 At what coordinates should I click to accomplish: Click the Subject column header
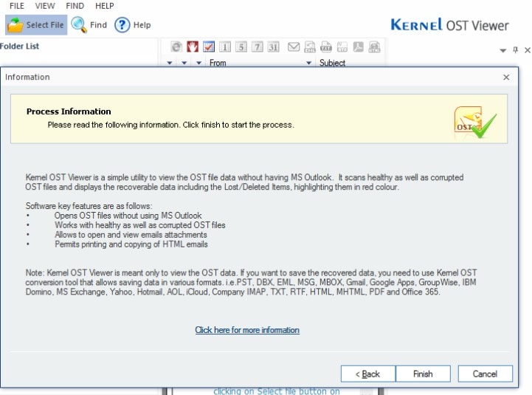coord(332,63)
